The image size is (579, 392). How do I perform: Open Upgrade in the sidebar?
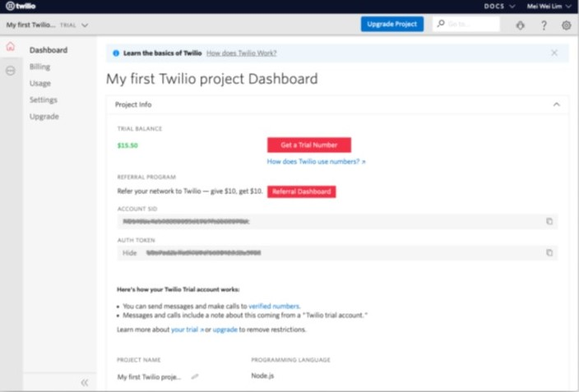click(x=44, y=116)
